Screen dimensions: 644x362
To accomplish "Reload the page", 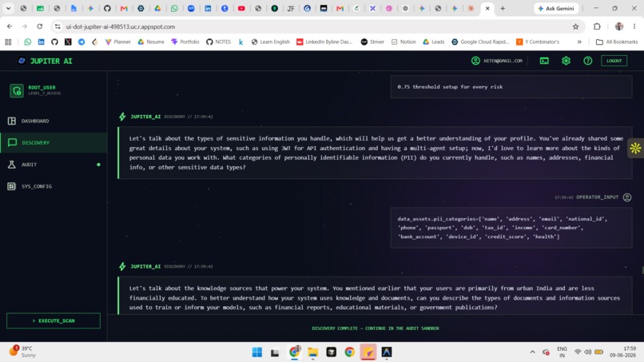I will [39, 26].
